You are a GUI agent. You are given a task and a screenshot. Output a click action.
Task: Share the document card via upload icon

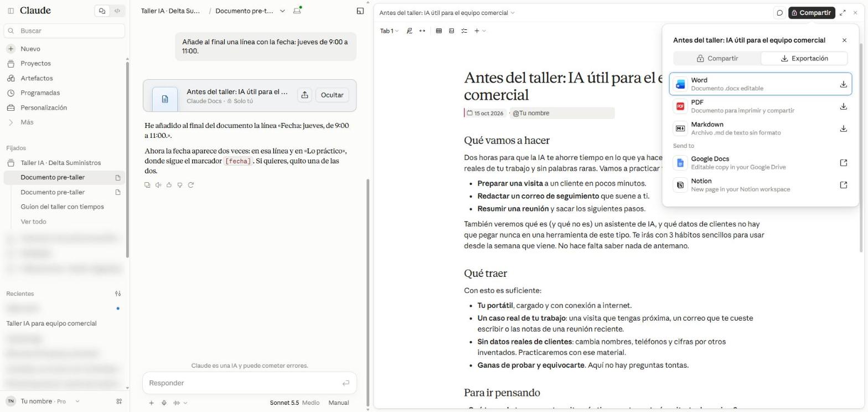click(x=304, y=95)
